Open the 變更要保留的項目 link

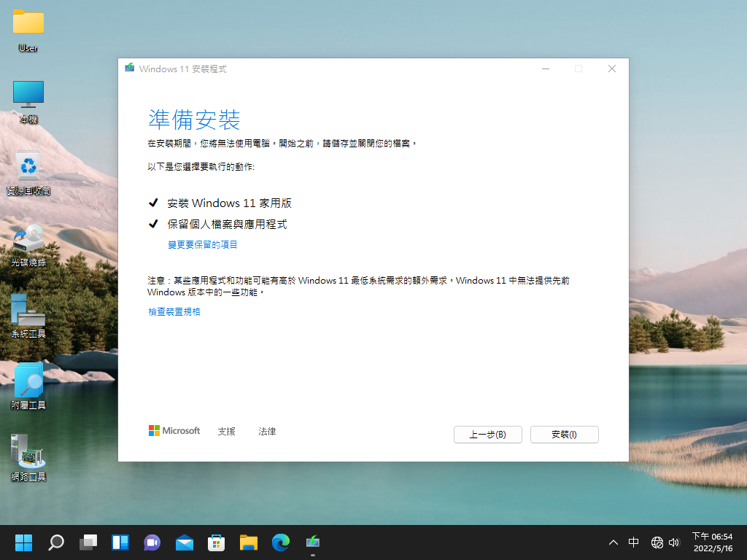pyautogui.click(x=203, y=245)
